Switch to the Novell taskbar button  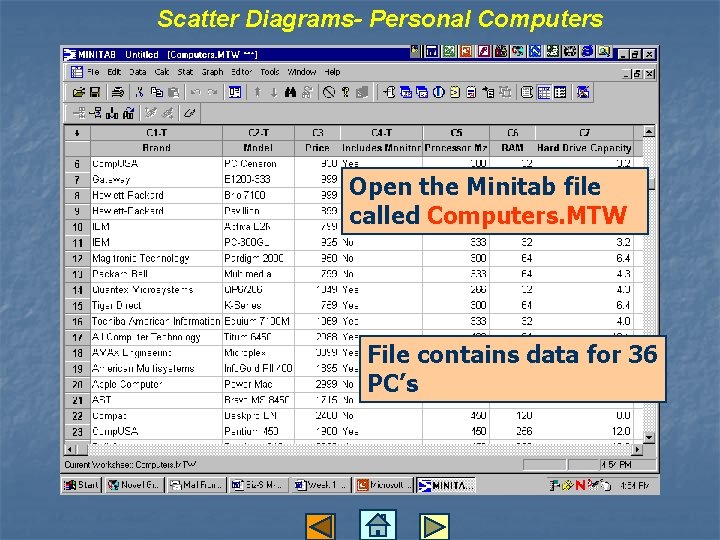(x=135, y=485)
